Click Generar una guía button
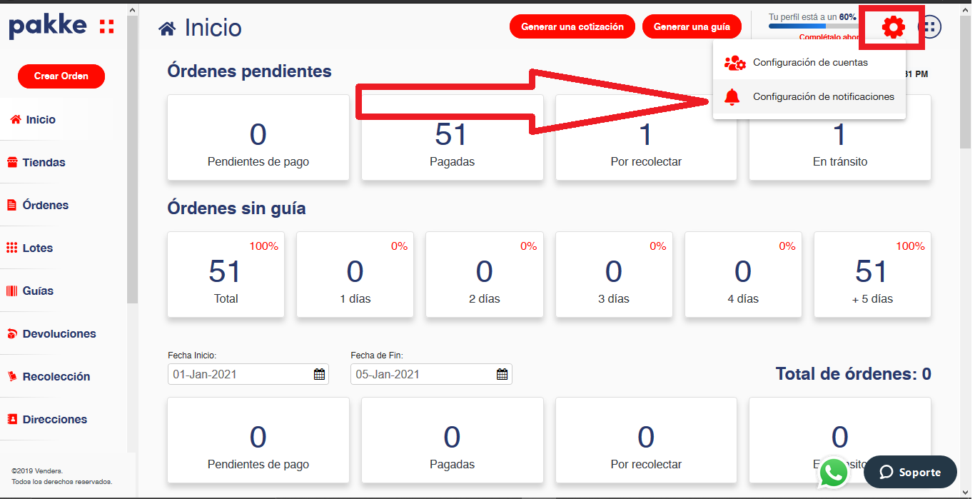 (692, 27)
